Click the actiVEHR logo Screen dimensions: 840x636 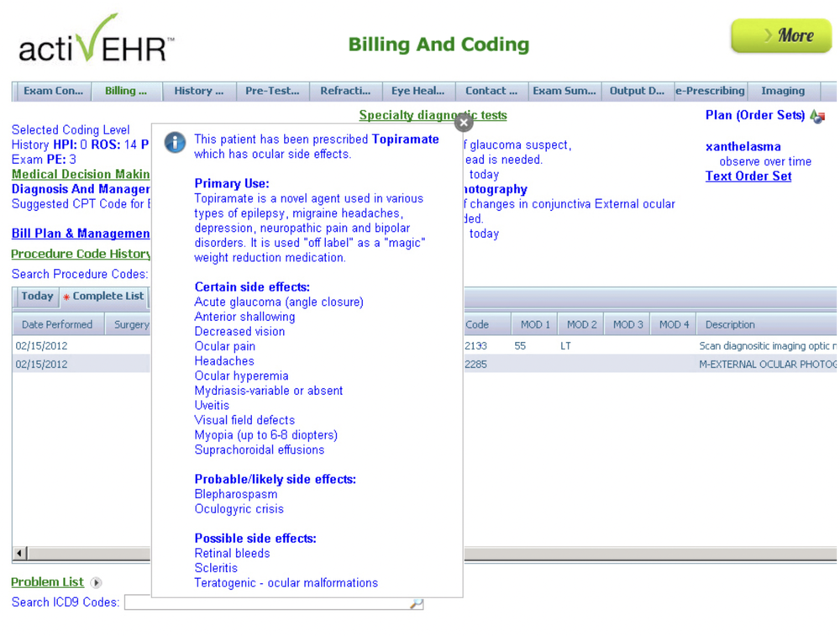coord(97,39)
